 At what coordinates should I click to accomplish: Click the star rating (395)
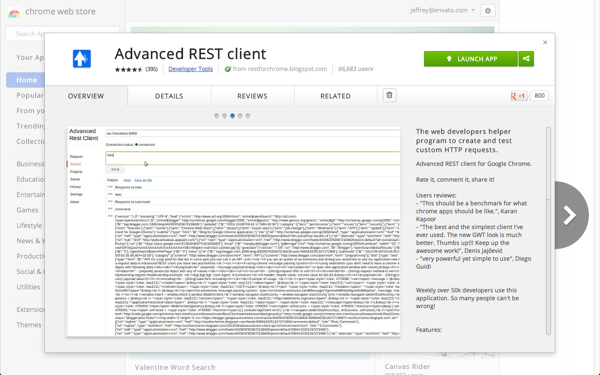click(x=136, y=69)
